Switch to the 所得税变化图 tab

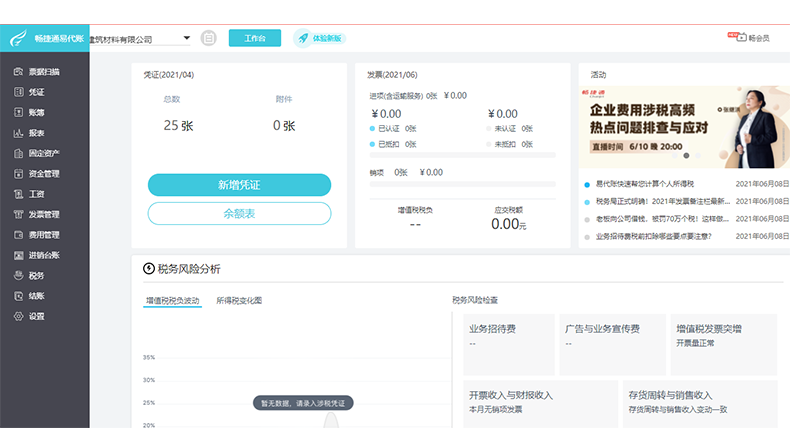(x=239, y=300)
